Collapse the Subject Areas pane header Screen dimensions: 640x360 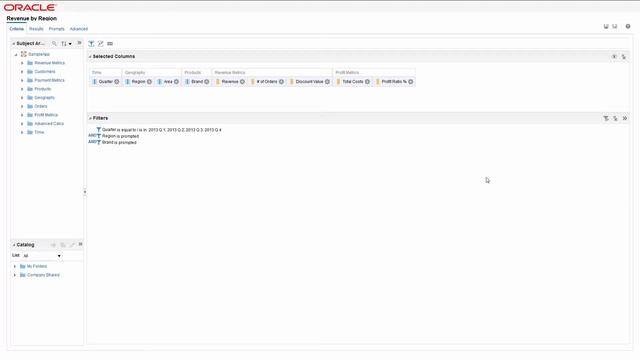[13, 44]
